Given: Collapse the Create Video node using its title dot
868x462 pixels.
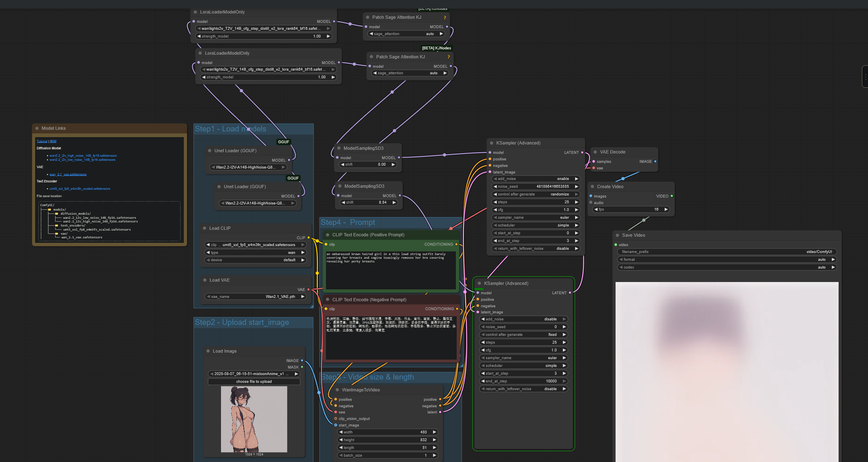Looking at the screenshot, I should tap(592, 187).
